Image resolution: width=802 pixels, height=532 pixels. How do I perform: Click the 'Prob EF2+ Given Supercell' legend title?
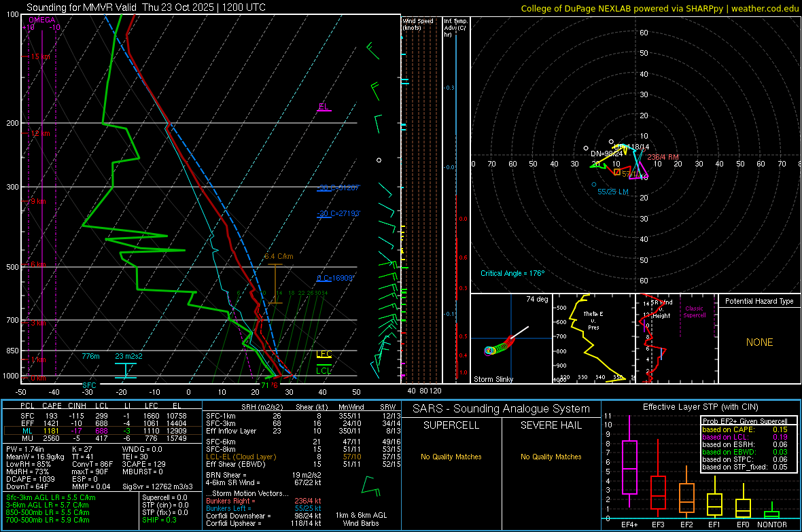(745, 421)
